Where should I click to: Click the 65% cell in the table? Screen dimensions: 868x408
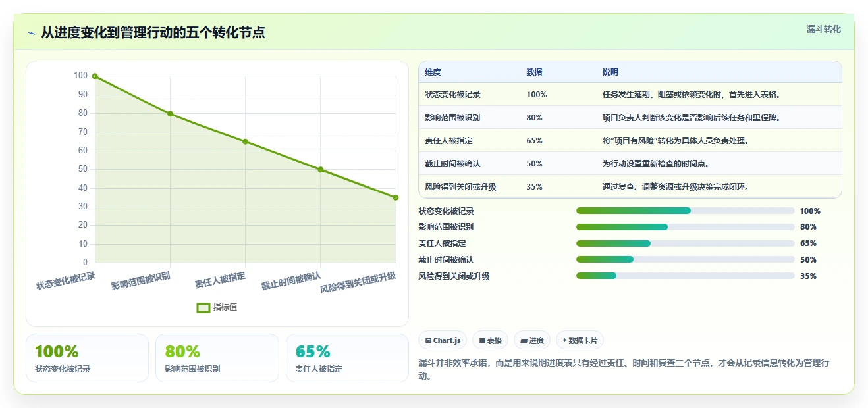[x=534, y=141]
